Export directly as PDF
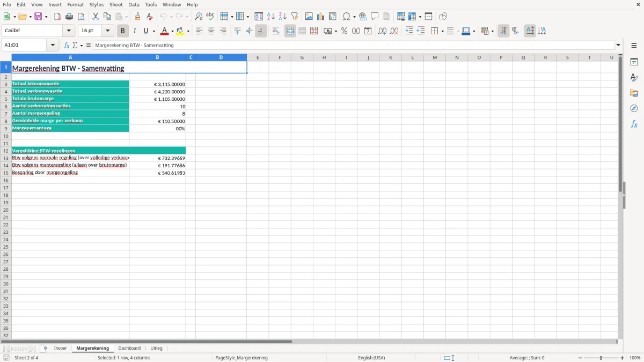This screenshot has width=644, height=362. (x=57, y=17)
